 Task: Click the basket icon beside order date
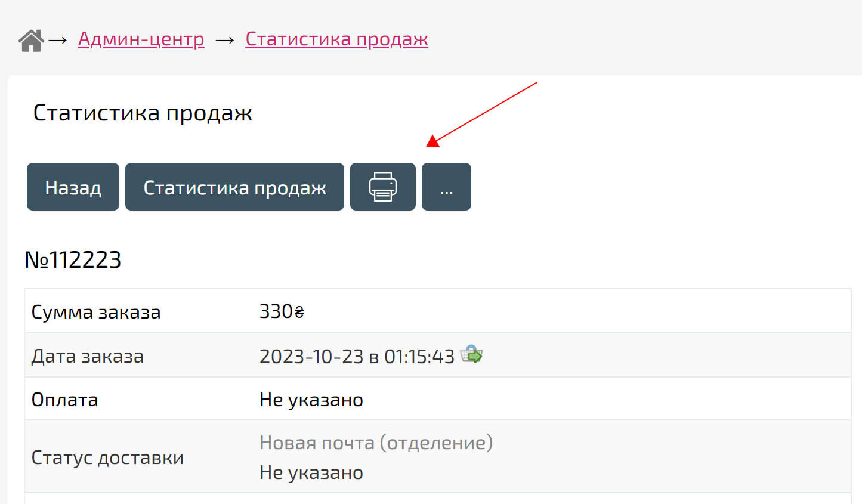(x=472, y=354)
